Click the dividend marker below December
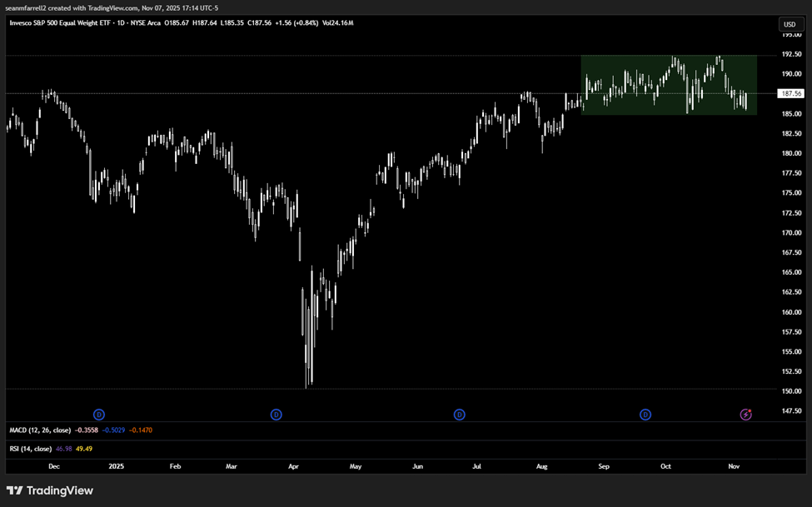The width and height of the screenshot is (812, 507). pos(98,414)
